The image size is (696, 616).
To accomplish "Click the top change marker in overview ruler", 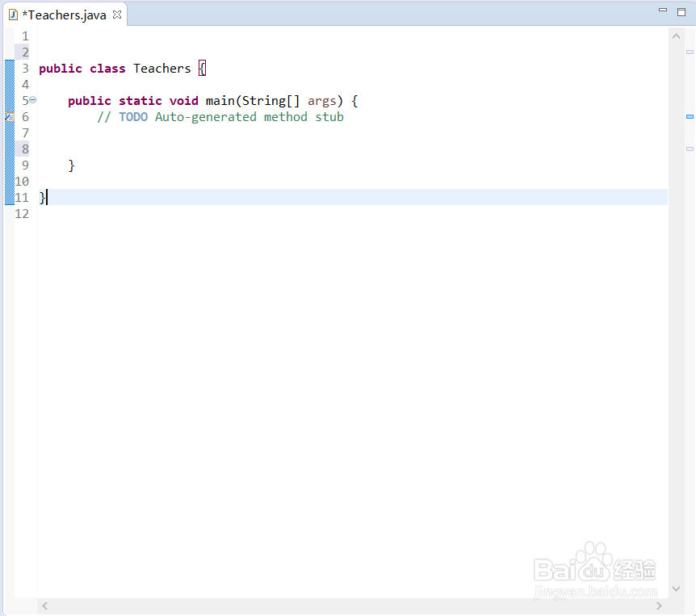I will pyautogui.click(x=690, y=52).
